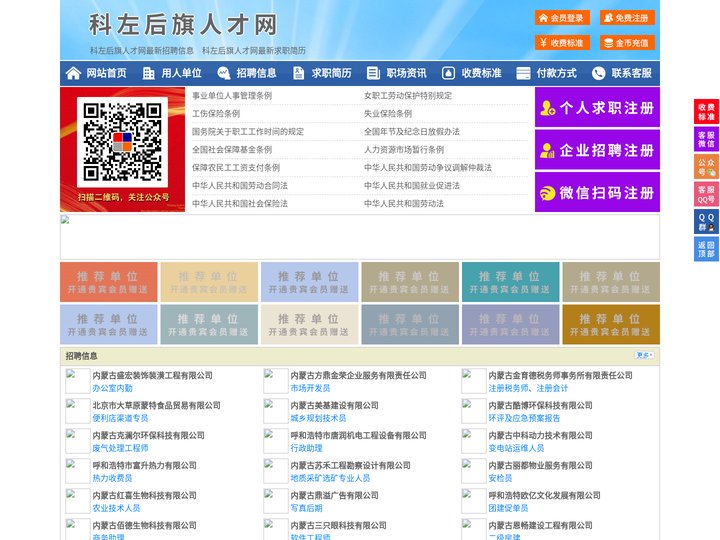
Task: Open the 个人求职注册 purple banner
Action: (x=597, y=107)
